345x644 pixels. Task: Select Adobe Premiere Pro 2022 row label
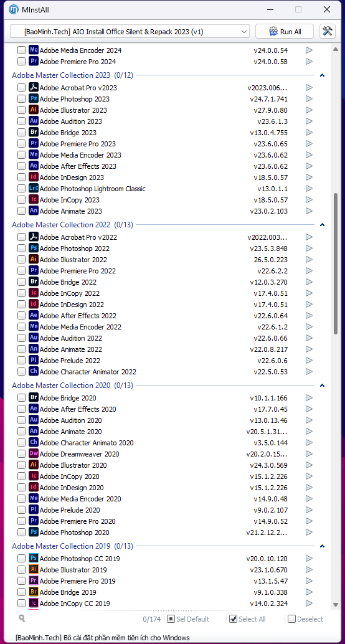click(78, 271)
